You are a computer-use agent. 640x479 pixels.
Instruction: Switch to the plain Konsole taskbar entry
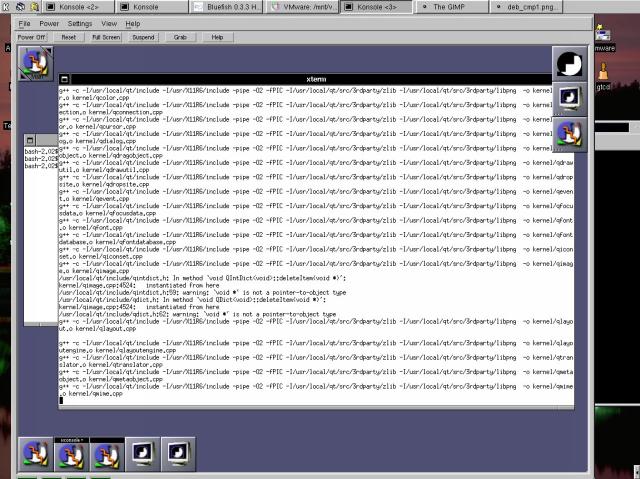(152, 7)
